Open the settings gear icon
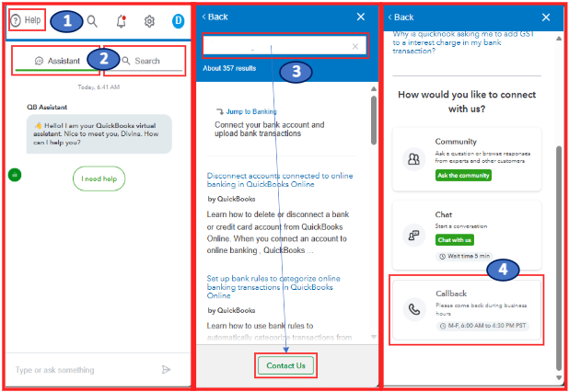The image size is (569, 392). pos(149,21)
